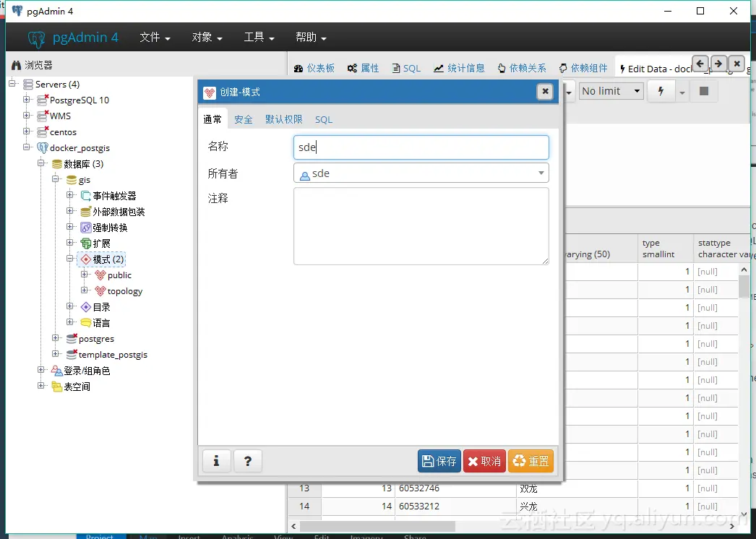
Task: Click the template_postgis database icon
Action: tap(72, 355)
